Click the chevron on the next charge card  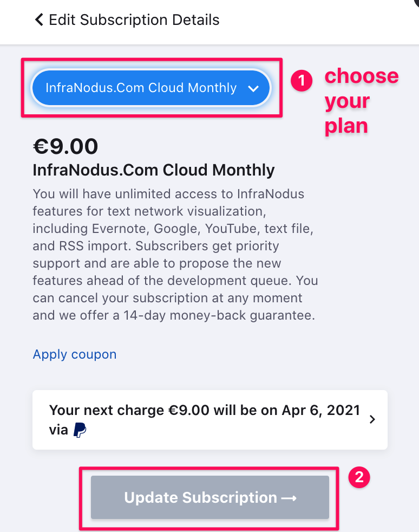click(372, 419)
